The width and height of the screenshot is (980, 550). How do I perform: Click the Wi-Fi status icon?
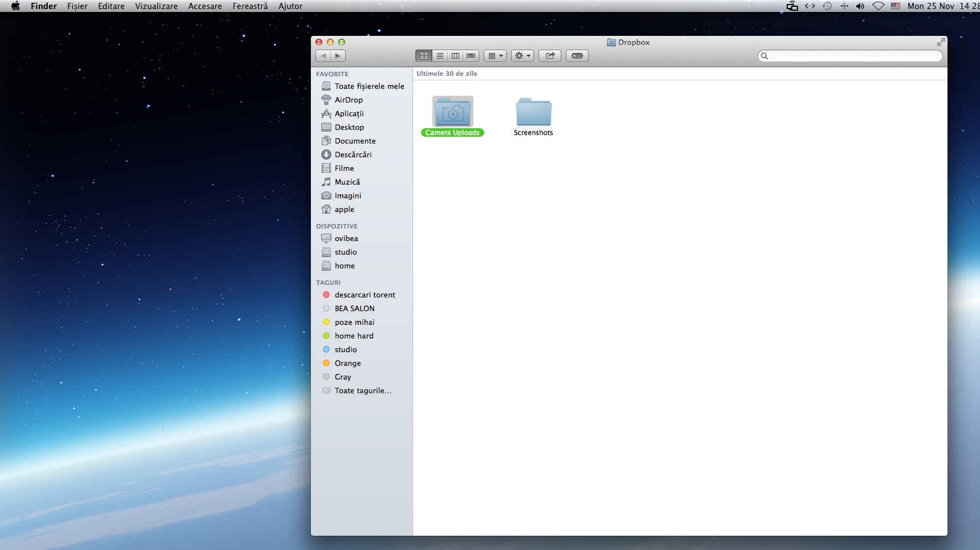878,6
